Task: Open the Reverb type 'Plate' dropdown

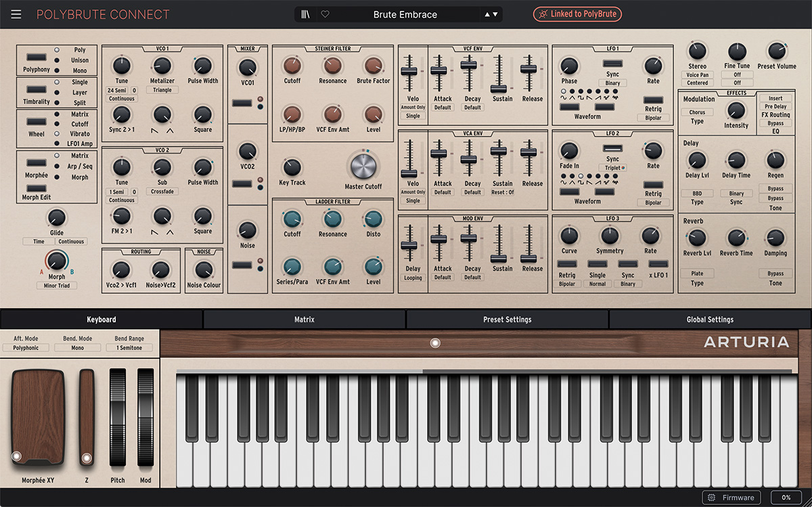Action: tap(697, 273)
